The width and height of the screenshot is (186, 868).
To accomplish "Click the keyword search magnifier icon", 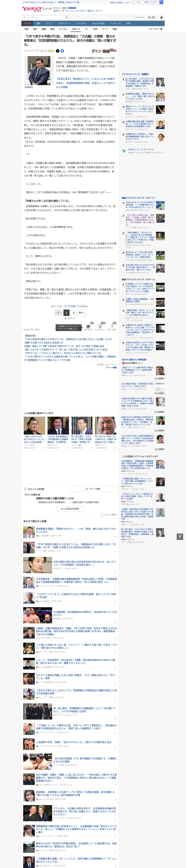I will (66, 18).
